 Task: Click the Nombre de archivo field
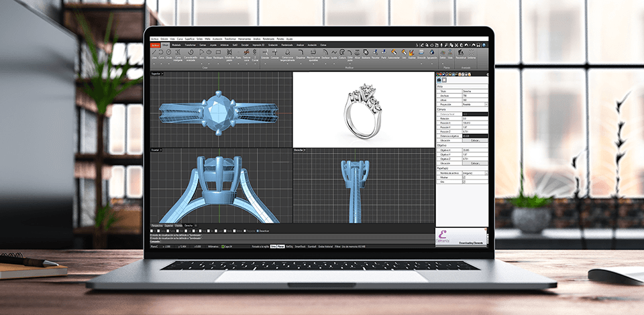point(473,172)
